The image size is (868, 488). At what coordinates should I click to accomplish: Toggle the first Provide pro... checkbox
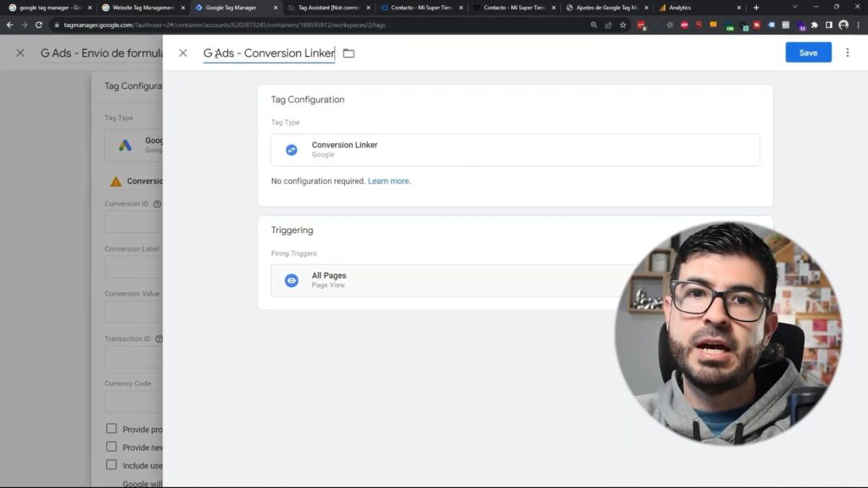click(111, 429)
